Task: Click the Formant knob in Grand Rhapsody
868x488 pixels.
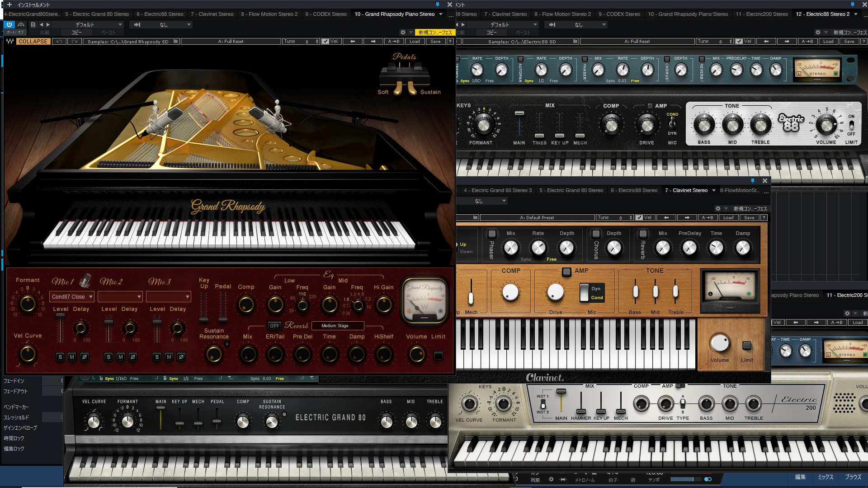Action: click(x=28, y=303)
